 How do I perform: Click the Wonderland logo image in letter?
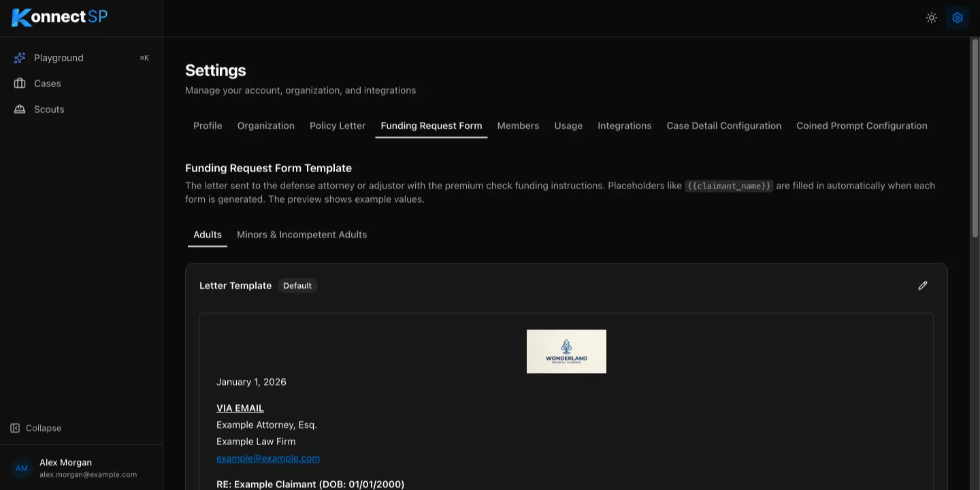click(566, 351)
